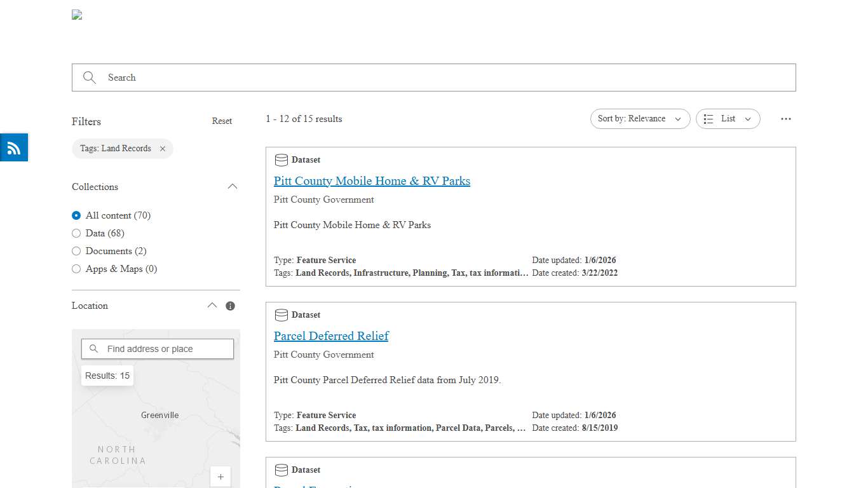Select the All content radio option
The height and width of the screenshot is (488, 868).
pyautogui.click(x=76, y=215)
